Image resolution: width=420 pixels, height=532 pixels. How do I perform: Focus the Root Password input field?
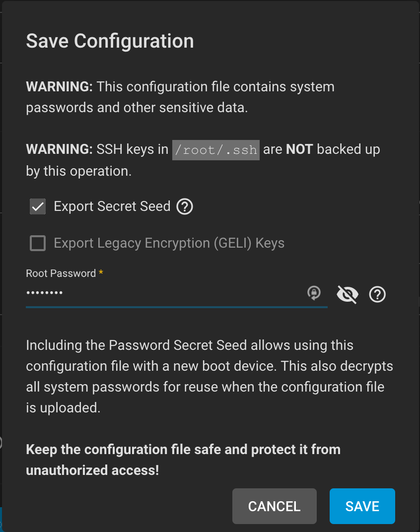tap(165, 293)
